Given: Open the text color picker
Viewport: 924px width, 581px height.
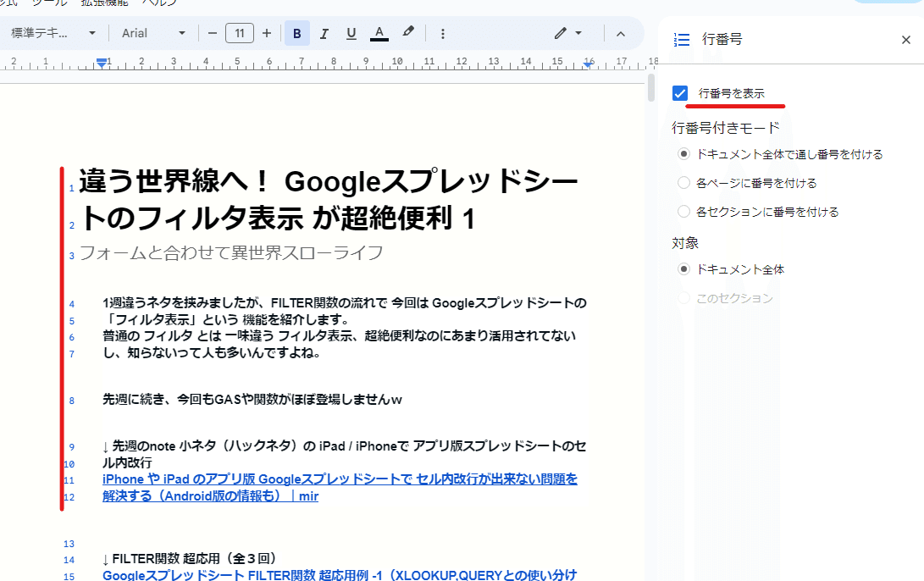Looking at the screenshot, I should click(379, 34).
